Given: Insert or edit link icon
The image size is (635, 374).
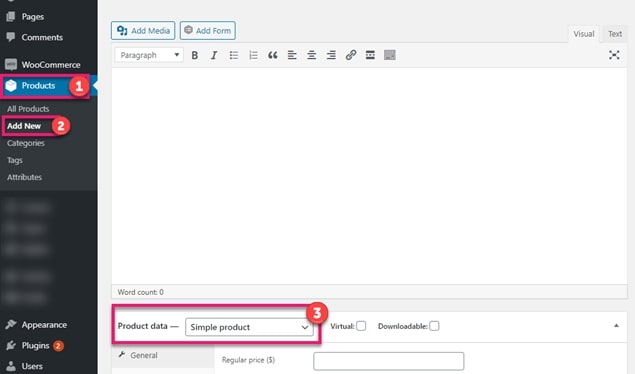Looking at the screenshot, I should [x=351, y=55].
